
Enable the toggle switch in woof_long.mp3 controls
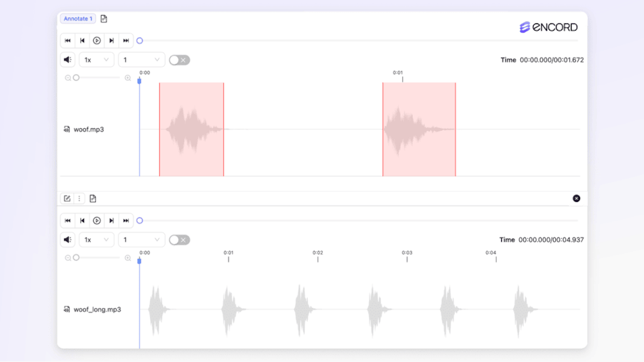click(x=179, y=240)
